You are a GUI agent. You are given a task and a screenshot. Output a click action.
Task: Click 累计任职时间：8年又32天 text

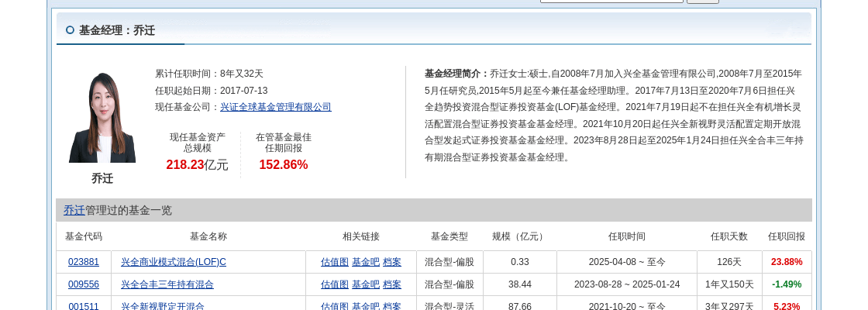click(x=209, y=74)
